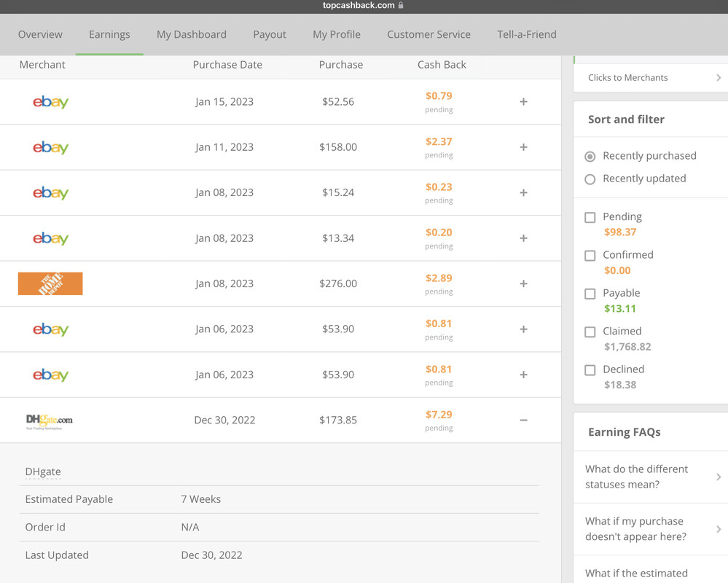
Task: Click the eBay logo for the $15.24 purchase
Action: click(50, 192)
